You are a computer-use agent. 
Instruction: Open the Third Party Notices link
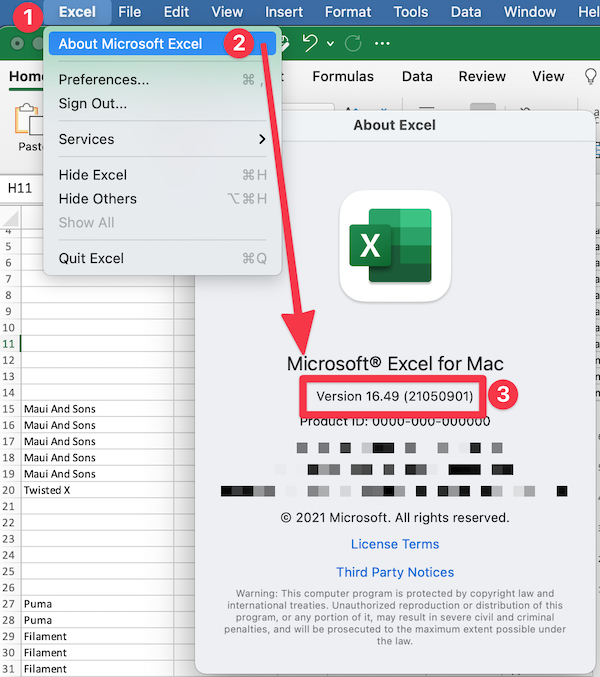click(395, 572)
